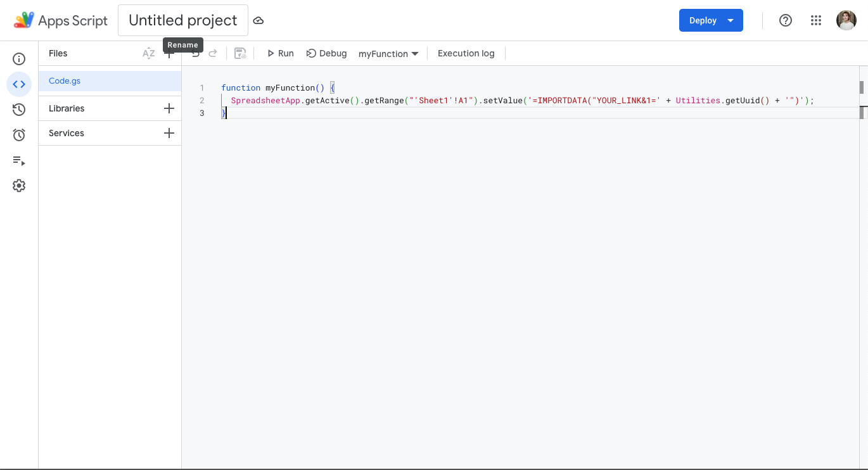Click the Services section label
Screen dimensions: 868x470
[x=67, y=133]
